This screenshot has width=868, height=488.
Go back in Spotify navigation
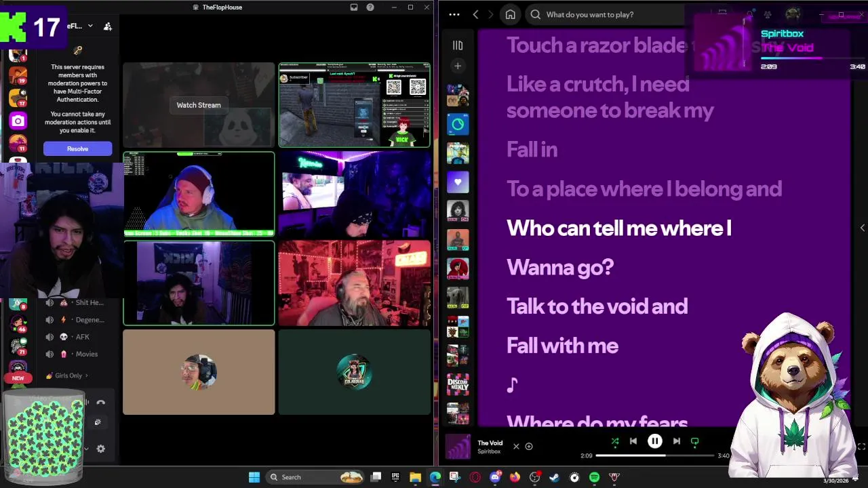(x=475, y=14)
